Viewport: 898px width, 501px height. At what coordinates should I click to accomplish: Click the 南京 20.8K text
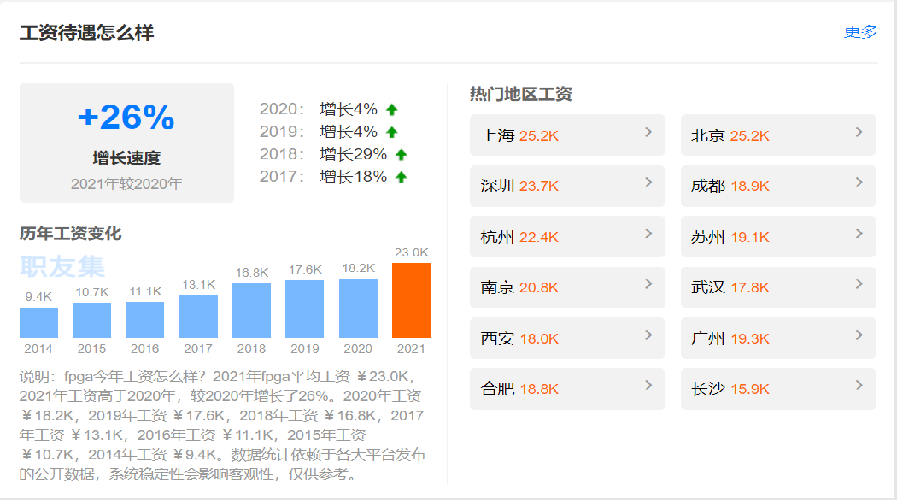(x=519, y=287)
